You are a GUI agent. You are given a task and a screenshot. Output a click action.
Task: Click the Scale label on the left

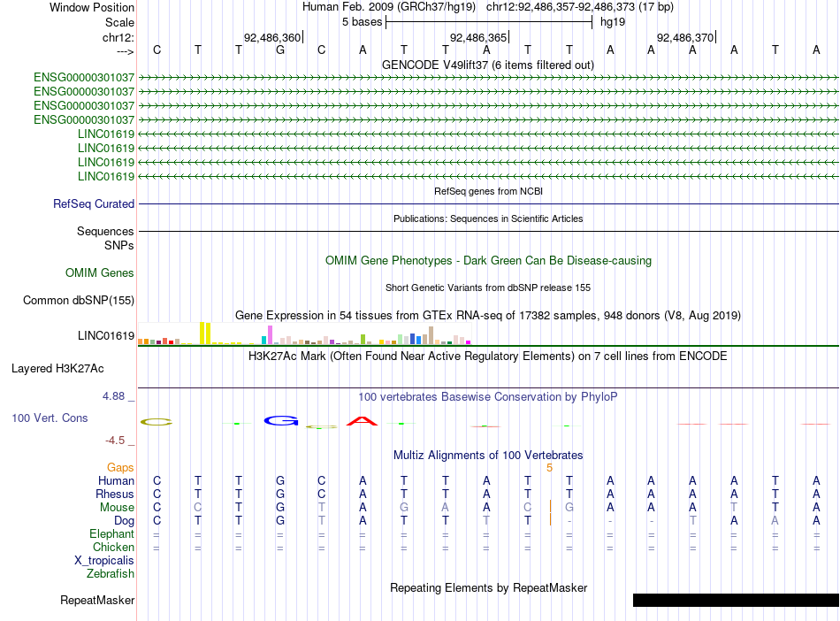click(119, 22)
